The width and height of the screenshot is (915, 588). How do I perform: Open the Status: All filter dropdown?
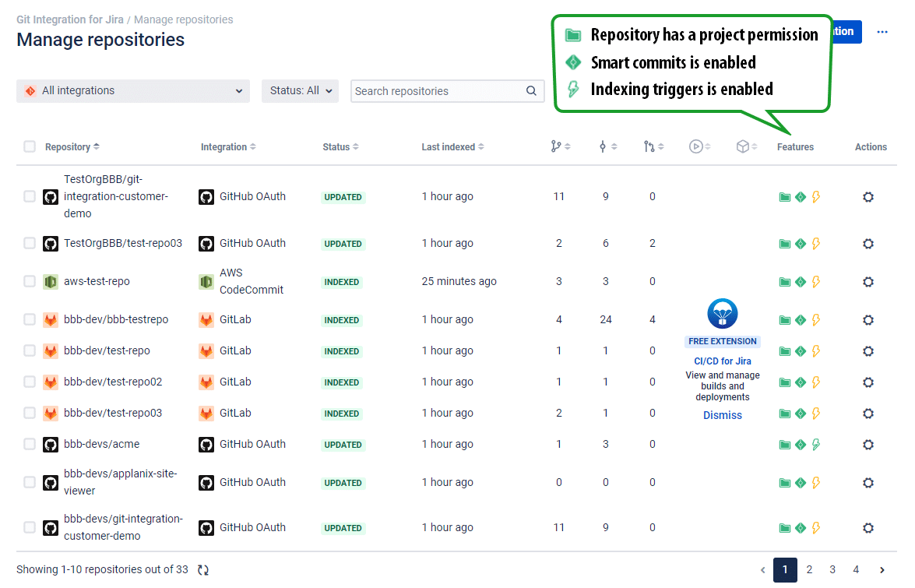(300, 91)
